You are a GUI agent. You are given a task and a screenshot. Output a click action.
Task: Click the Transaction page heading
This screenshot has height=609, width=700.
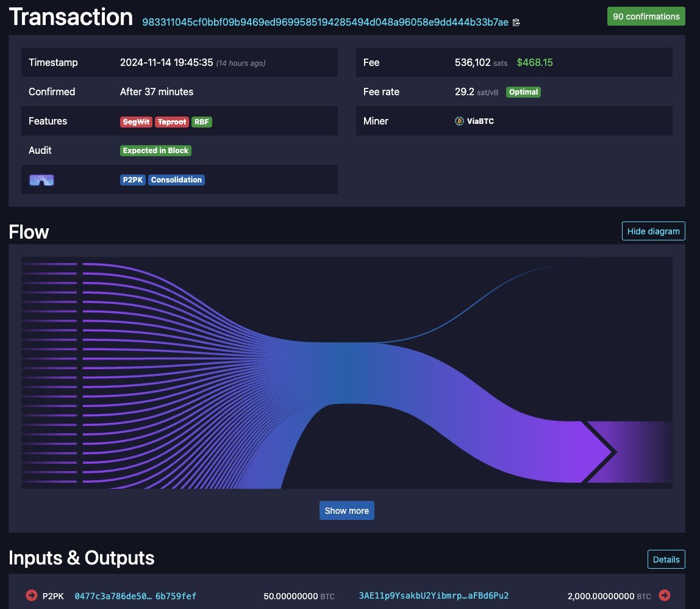pyautogui.click(x=71, y=17)
